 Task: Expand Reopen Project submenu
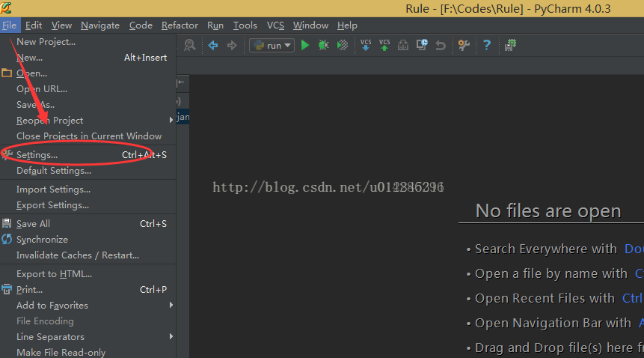click(x=88, y=120)
